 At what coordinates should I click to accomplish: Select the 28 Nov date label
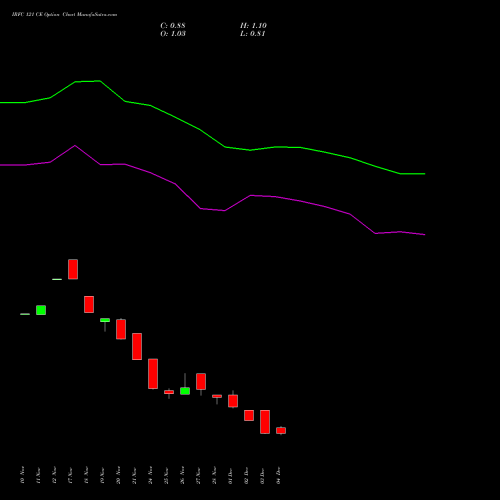[x=214, y=475]
